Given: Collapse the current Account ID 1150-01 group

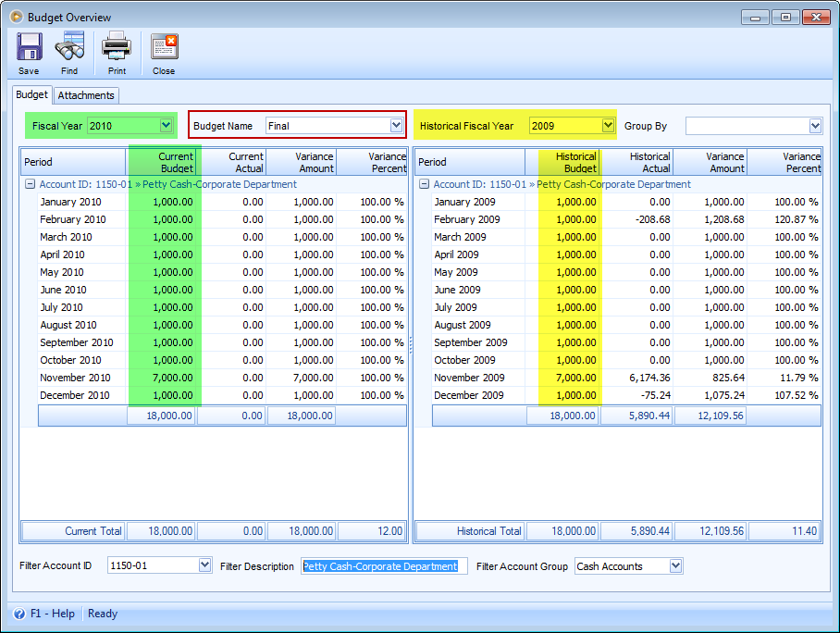Looking at the screenshot, I should pyautogui.click(x=30, y=184).
